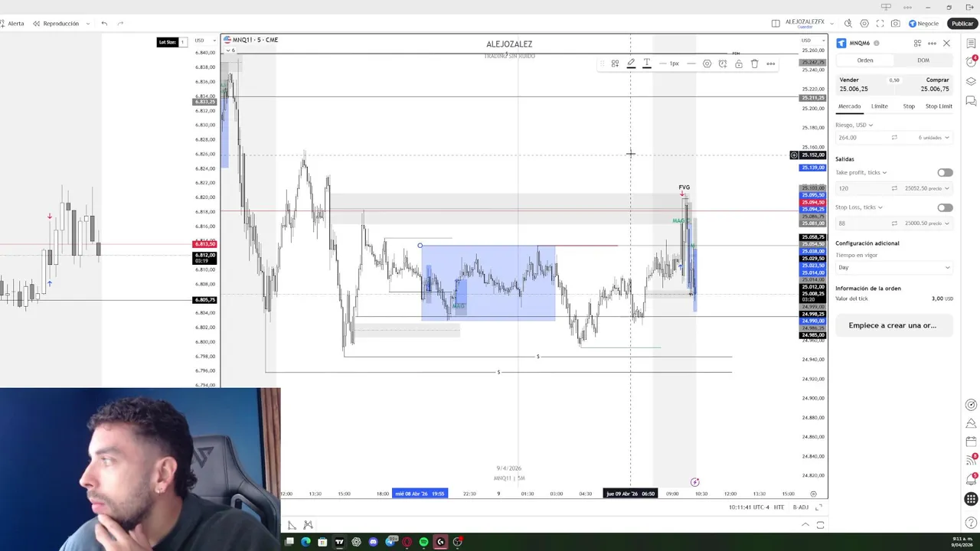Click the risk 264.00 input field

pos(861,138)
